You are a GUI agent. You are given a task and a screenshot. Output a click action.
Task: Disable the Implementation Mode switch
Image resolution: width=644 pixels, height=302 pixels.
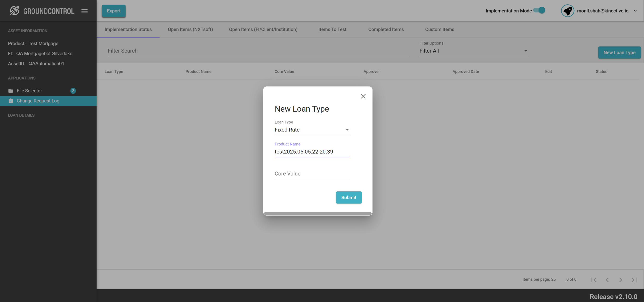(539, 10)
